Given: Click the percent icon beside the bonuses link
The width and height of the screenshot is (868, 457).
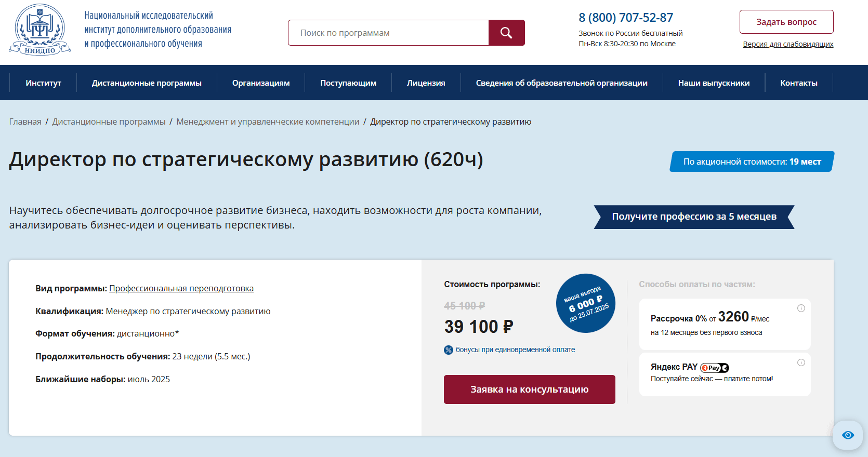Looking at the screenshot, I should [449, 350].
